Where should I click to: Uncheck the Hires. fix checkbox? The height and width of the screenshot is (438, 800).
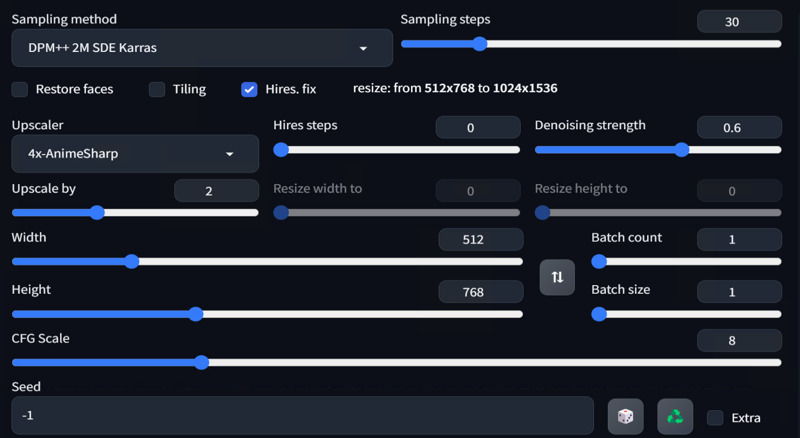[x=249, y=89]
